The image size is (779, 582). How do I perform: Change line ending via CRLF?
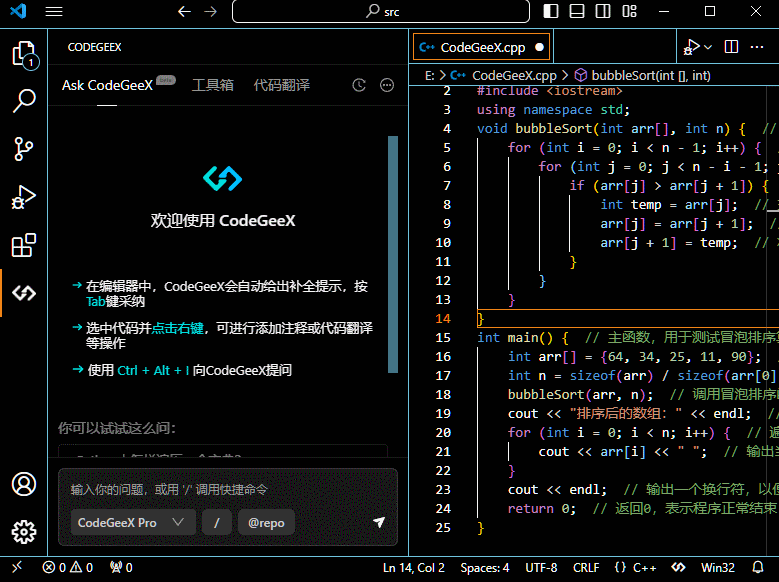coord(586,568)
